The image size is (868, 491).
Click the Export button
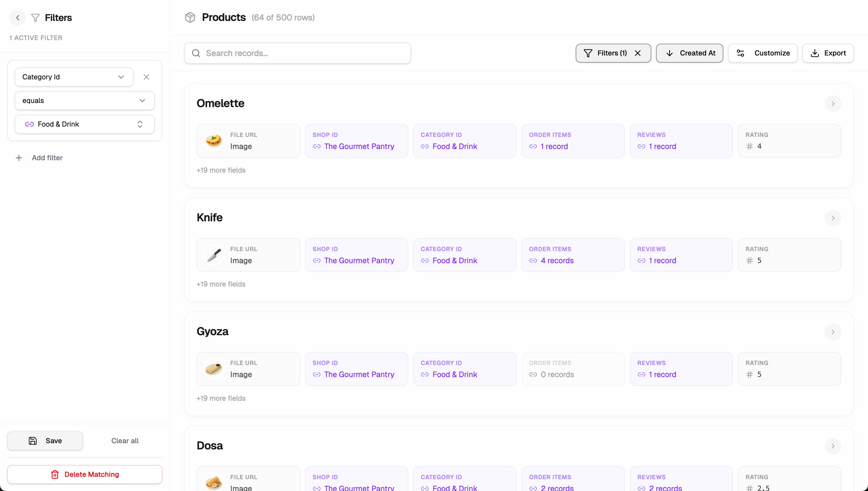click(828, 53)
